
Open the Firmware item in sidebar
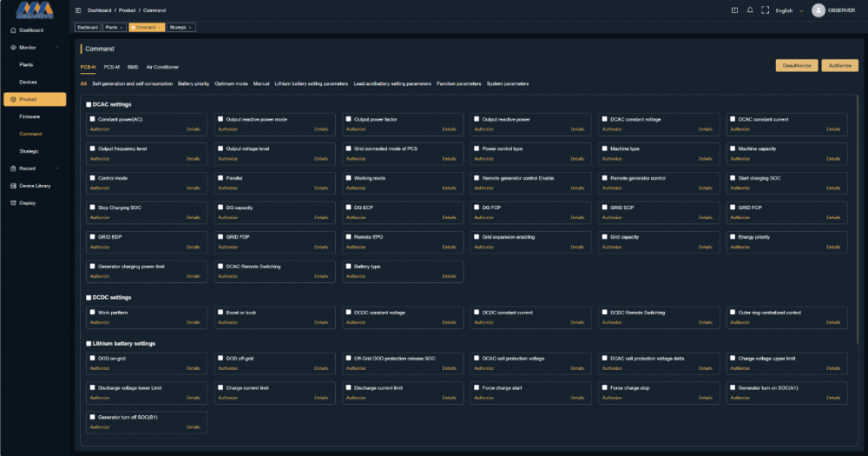30,116
